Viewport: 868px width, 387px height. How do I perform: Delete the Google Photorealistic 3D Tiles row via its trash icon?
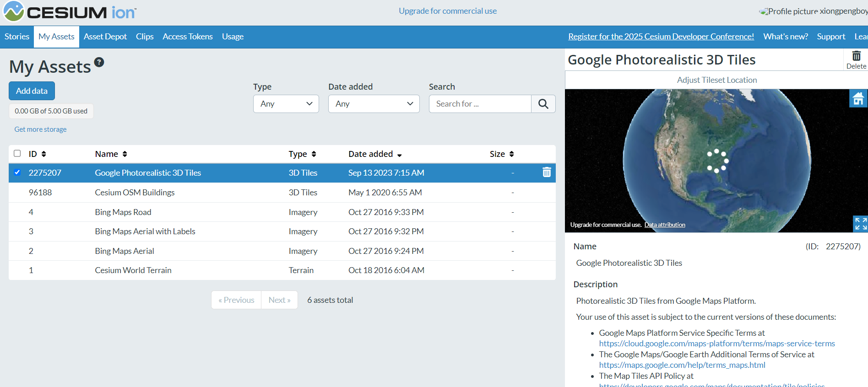coord(547,172)
